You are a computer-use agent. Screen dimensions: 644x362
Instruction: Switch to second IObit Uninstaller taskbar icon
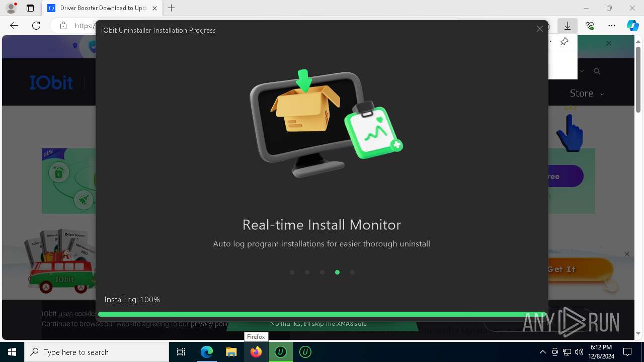point(305,352)
